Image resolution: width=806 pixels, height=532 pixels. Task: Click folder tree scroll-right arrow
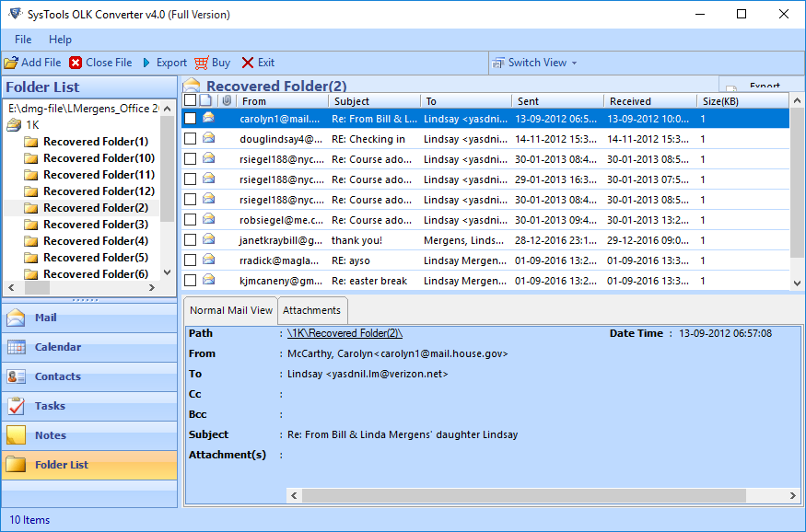(152, 287)
